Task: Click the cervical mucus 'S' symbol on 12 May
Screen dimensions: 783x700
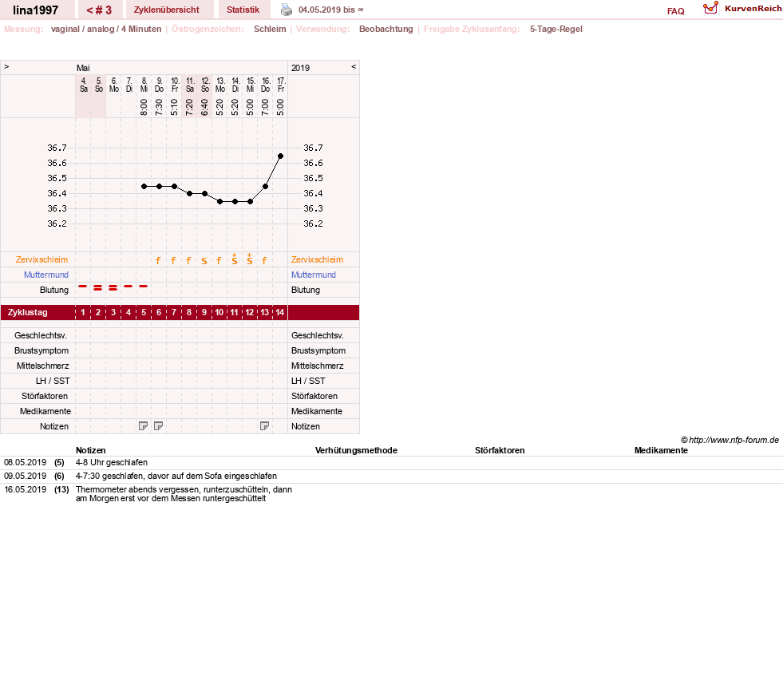Action: (204, 261)
